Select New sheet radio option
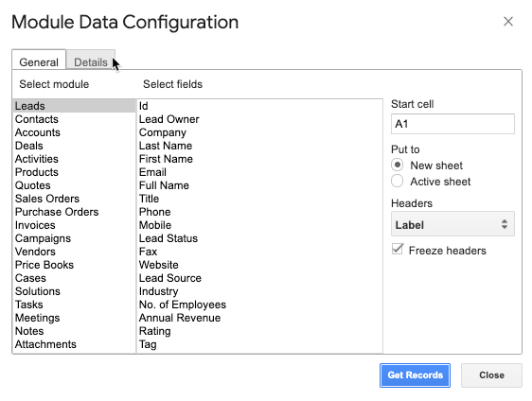Viewport: 532px width, 401px height. click(397, 166)
